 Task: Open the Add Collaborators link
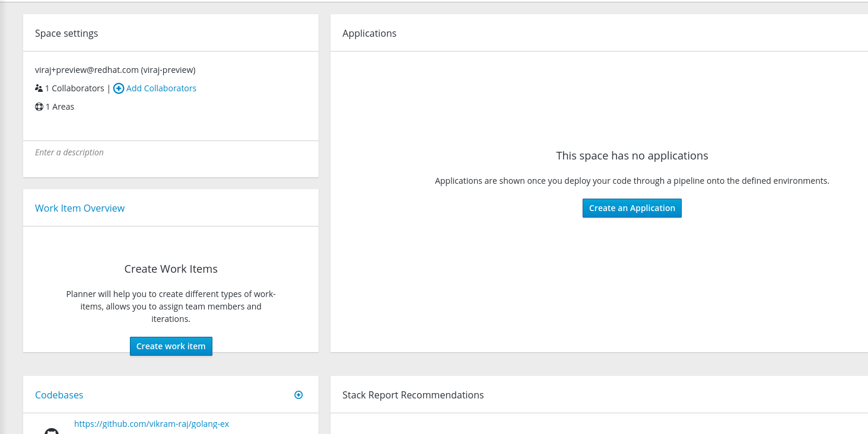click(161, 88)
